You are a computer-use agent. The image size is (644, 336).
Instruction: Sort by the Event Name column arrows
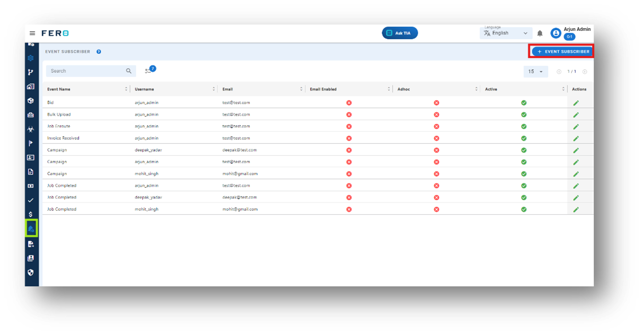[x=126, y=89]
